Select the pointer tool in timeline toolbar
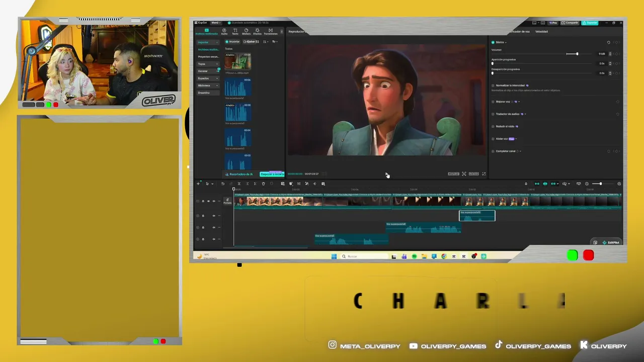 pyautogui.click(x=207, y=184)
